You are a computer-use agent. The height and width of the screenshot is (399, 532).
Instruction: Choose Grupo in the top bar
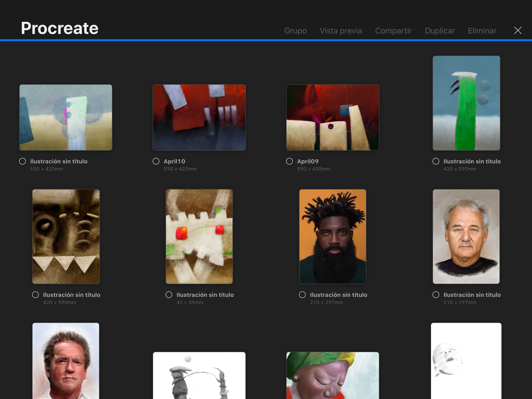click(x=295, y=31)
